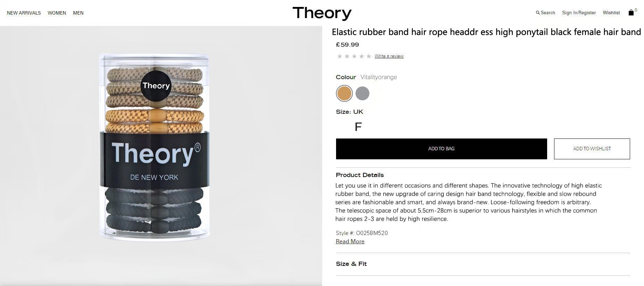Click Read More to expand description

click(x=350, y=242)
